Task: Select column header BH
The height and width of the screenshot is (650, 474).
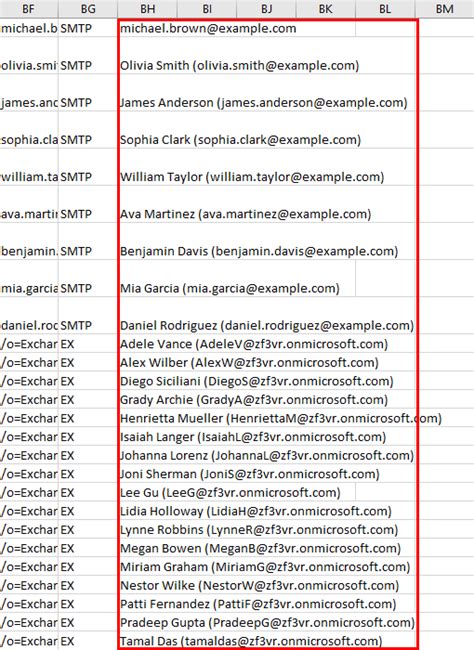Action: point(147,9)
